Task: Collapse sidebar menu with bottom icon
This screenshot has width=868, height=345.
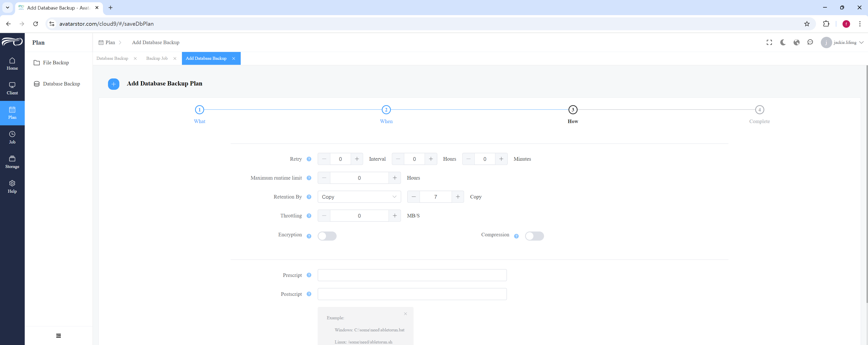Action: [59, 336]
